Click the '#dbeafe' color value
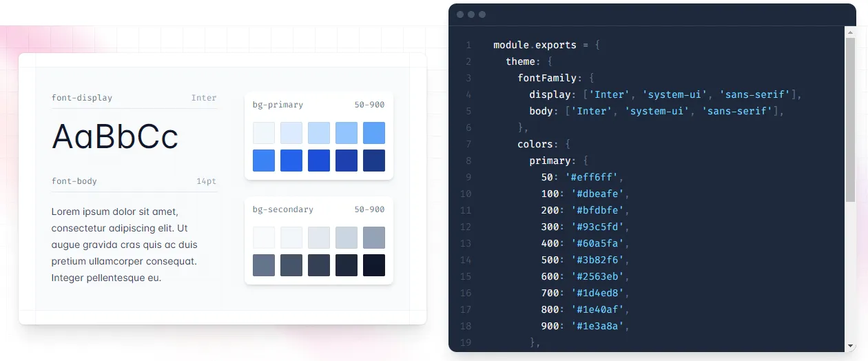 [x=598, y=194]
